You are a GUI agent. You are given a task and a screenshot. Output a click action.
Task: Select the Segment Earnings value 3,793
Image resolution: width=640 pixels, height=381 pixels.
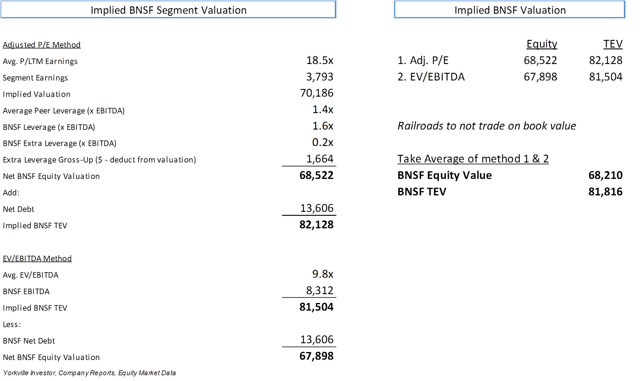pyautogui.click(x=320, y=77)
